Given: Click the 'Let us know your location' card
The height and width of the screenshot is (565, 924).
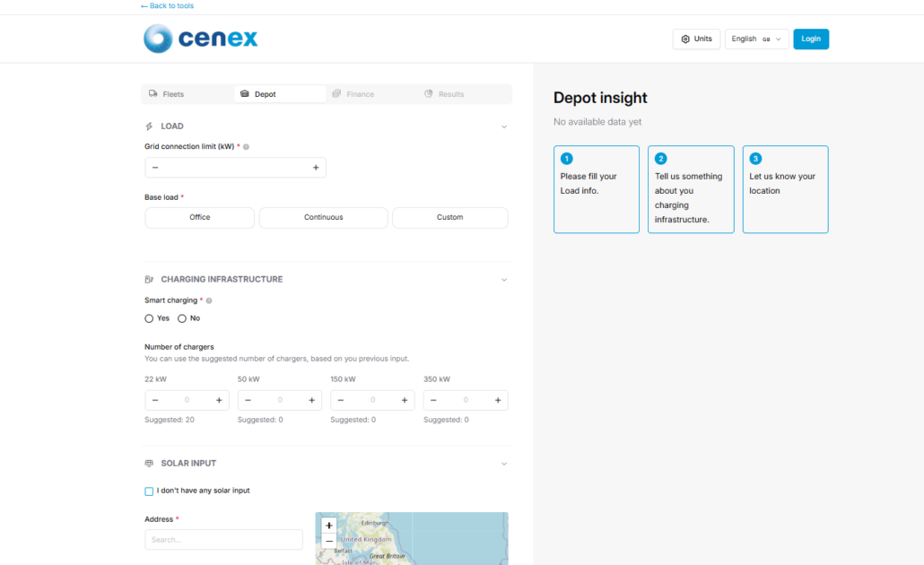Looking at the screenshot, I should coord(786,189).
